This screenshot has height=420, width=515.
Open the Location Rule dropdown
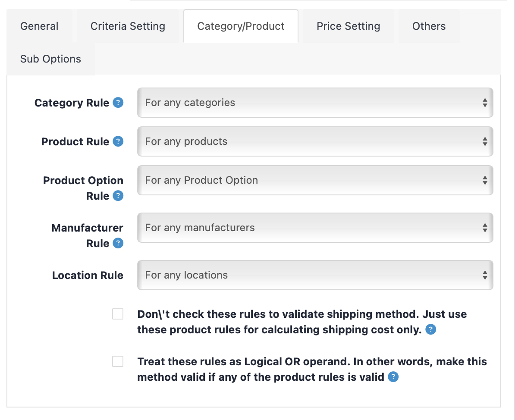315,275
